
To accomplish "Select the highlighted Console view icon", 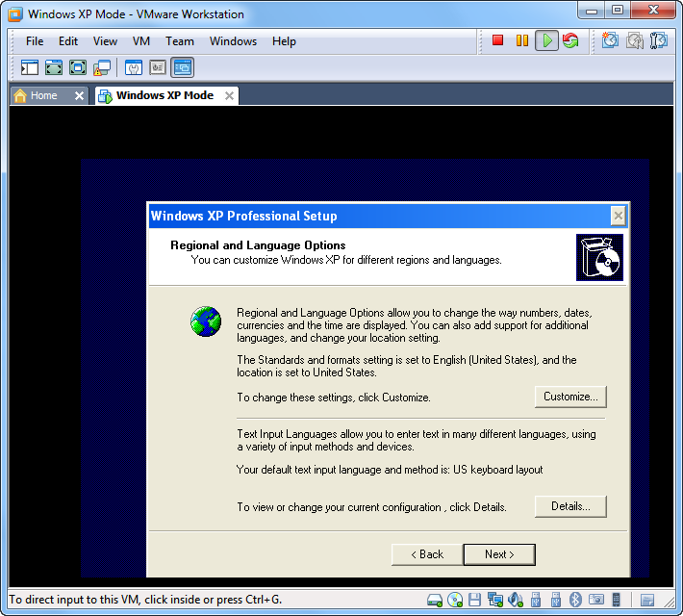I will point(182,67).
